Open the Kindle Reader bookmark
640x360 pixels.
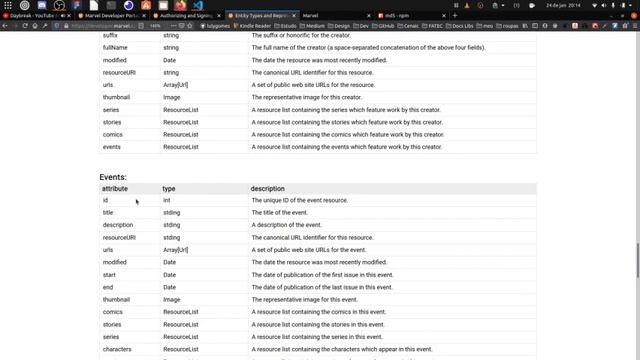click(x=252, y=26)
